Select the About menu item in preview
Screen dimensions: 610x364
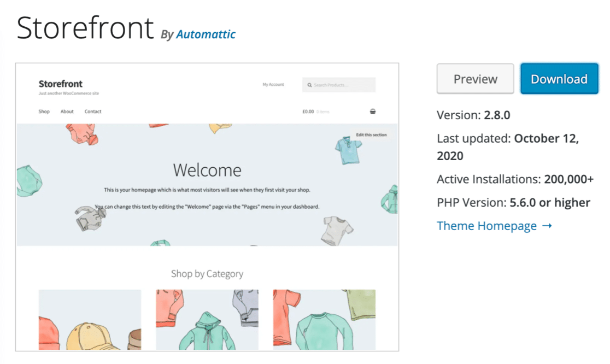(67, 111)
